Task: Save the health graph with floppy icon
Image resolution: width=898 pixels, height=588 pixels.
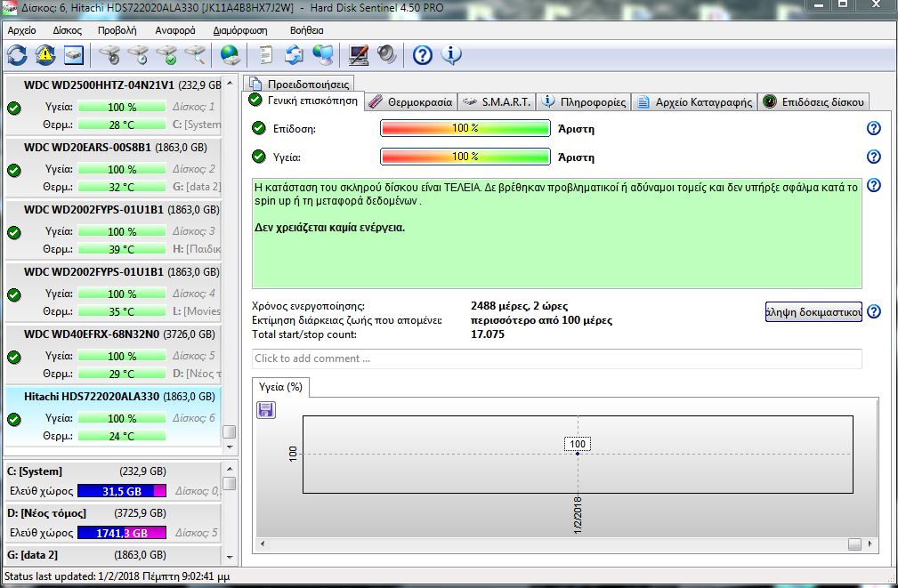Action: pyautogui.click(x=266, y=410)
